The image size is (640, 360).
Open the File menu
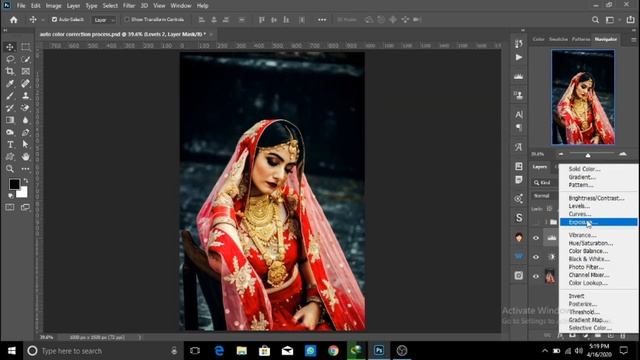click(21, 6)
